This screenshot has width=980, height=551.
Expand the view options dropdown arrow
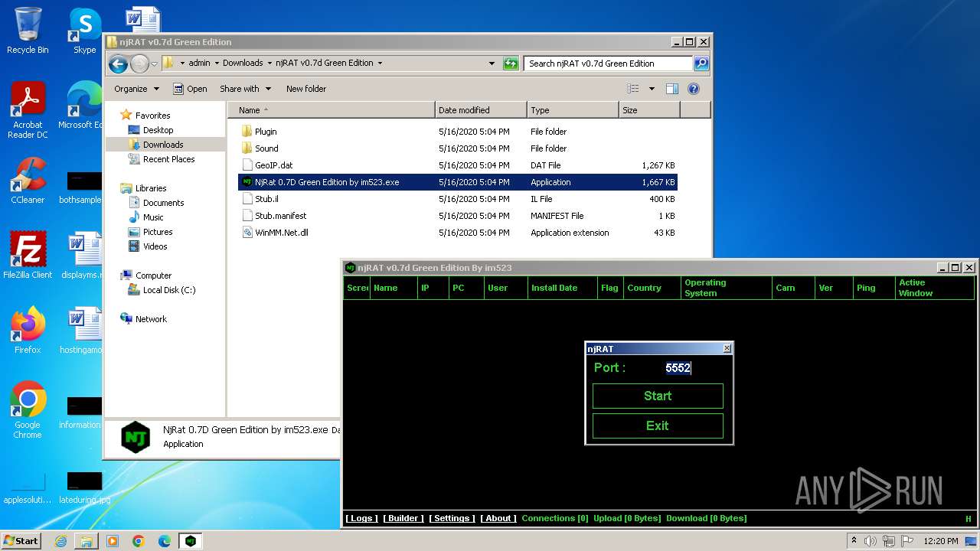pos(652,89)
